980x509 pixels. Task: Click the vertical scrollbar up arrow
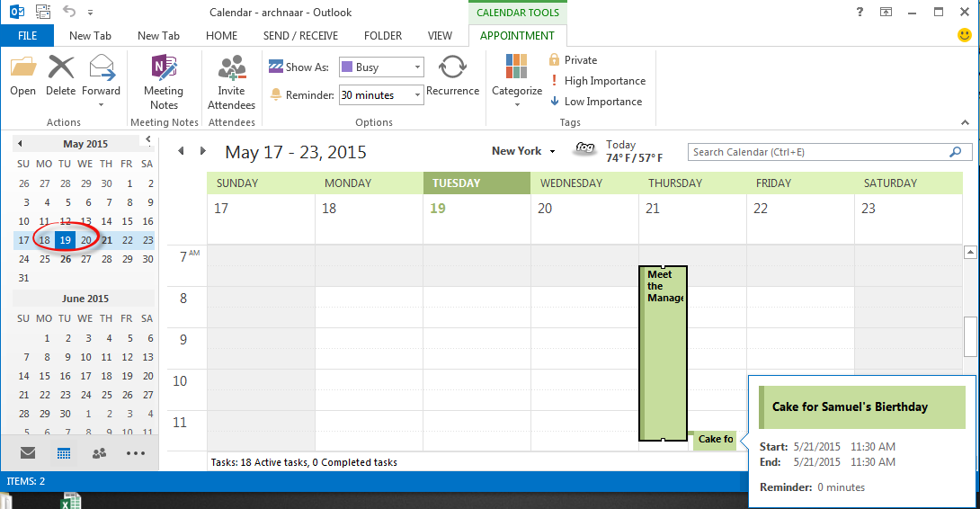[x=970, y=253]
